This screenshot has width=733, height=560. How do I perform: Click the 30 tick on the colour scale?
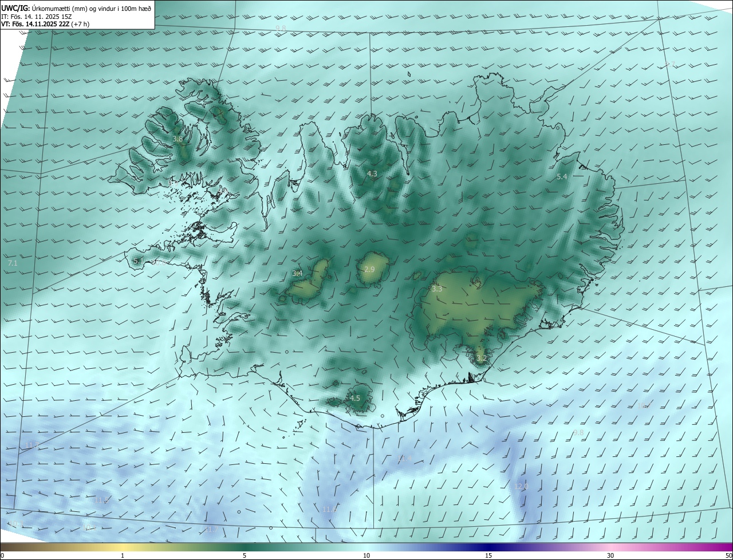610,555
